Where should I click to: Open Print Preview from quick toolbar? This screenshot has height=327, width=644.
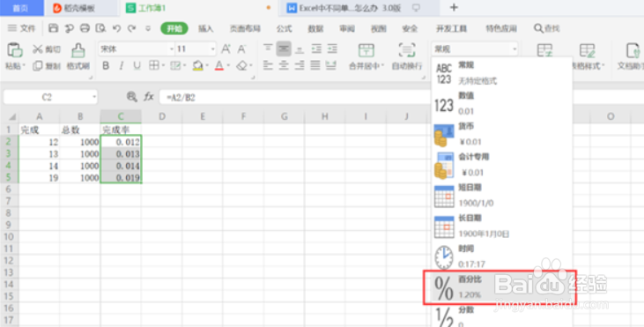(x=100, y=28)
